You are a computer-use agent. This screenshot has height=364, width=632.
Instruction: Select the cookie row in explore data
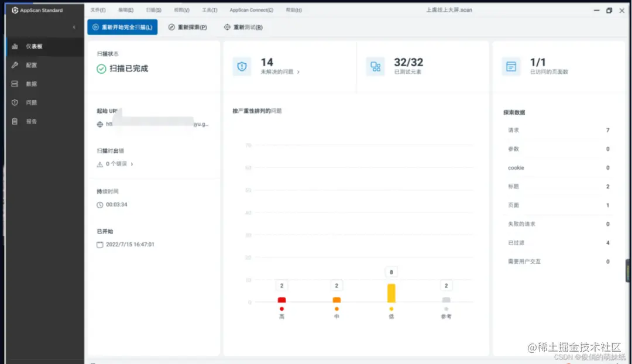click(x=559, y=168)
